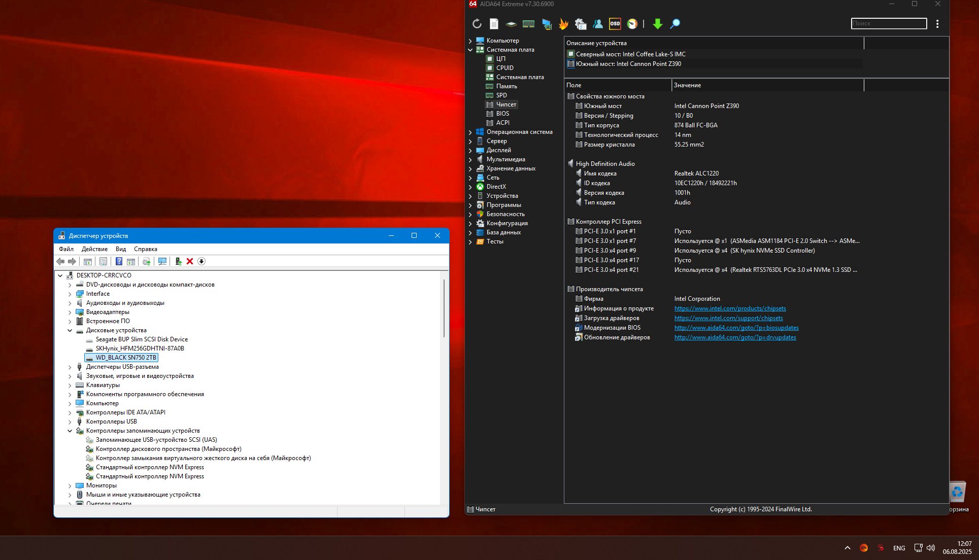Open the Действие menu

[x=94, y=249]
